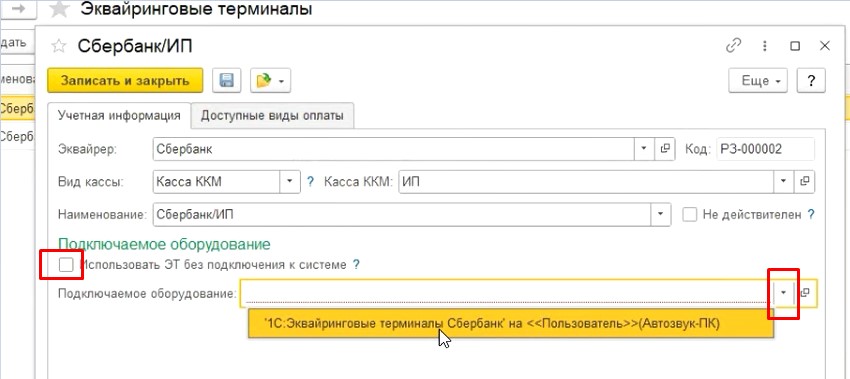The width and height of the screenshot is (850, 379).
Task: Show hint for Не действителен checkbox
Action: [x=811, y=215]
